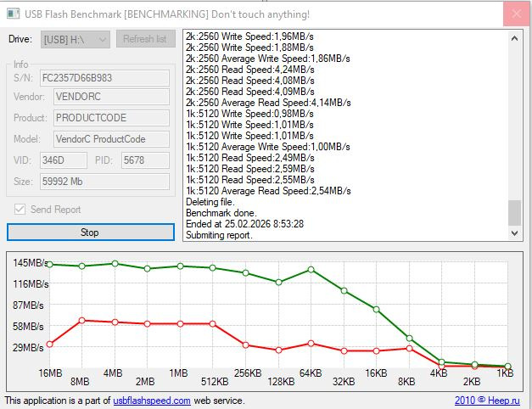Select the Product field PRODUCTCODE
Screen dimensions: 532x409
[111, 118]
